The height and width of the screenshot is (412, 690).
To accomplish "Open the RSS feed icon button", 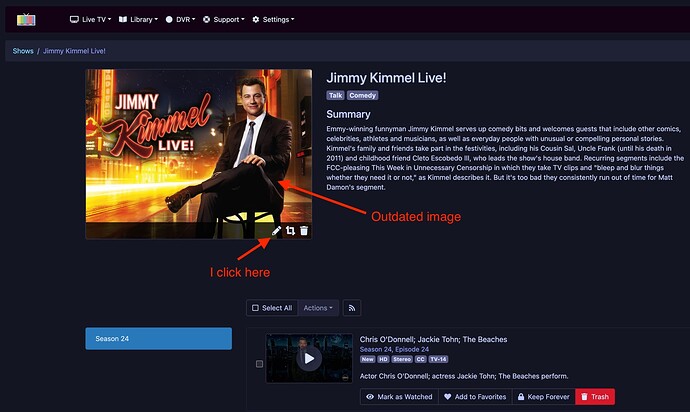I will [x=353, y=308].
